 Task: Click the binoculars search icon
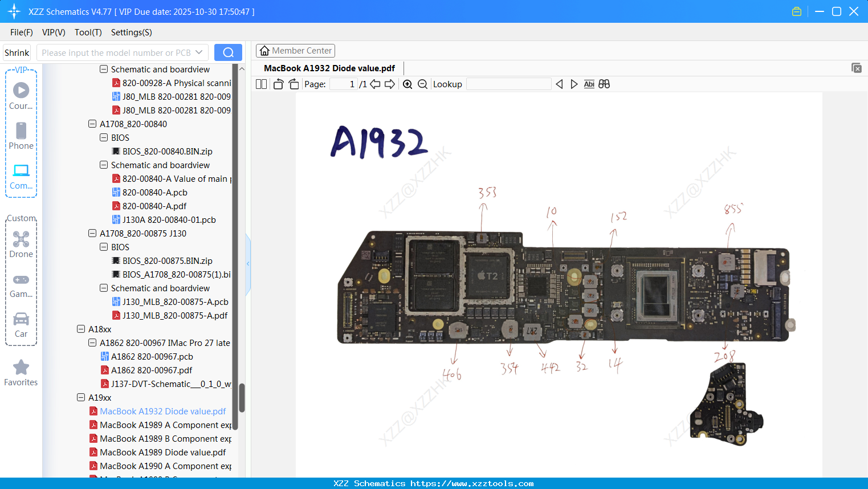pos(604,84)
